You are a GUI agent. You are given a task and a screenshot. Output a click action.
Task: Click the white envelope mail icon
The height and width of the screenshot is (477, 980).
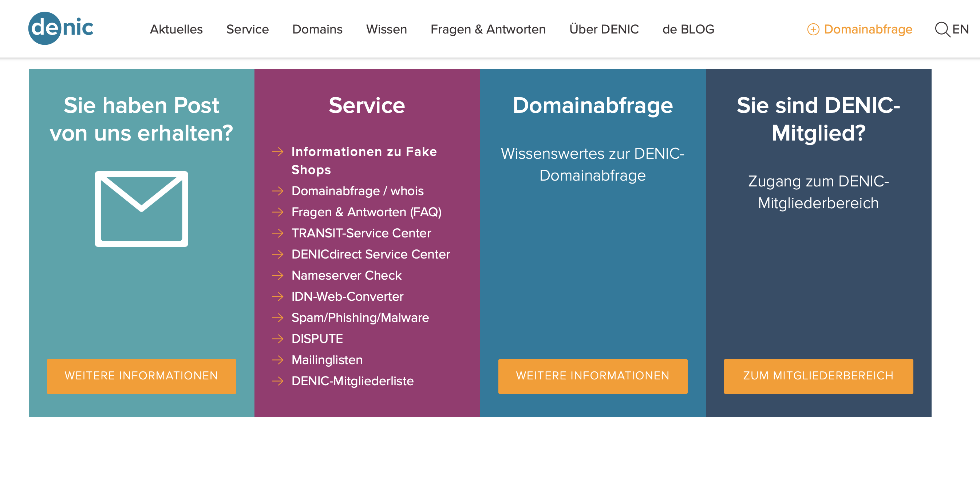(142, 209)
